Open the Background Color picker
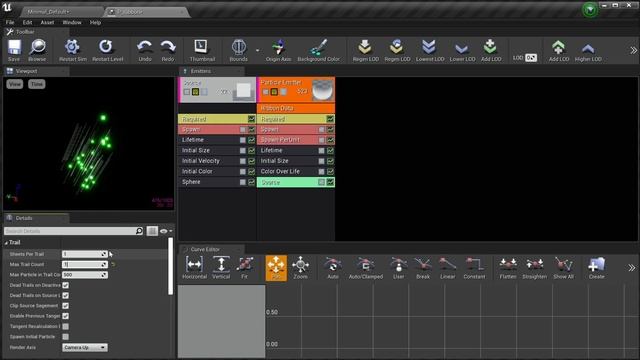 point(318,50)
